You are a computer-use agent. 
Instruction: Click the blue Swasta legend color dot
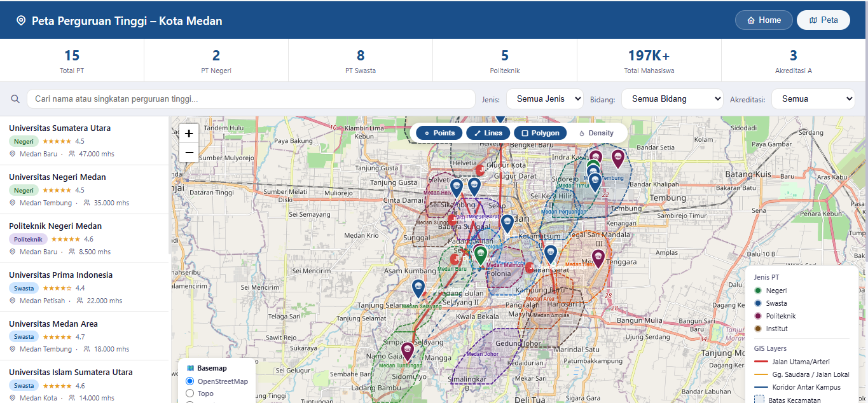(x=758, y=303)
